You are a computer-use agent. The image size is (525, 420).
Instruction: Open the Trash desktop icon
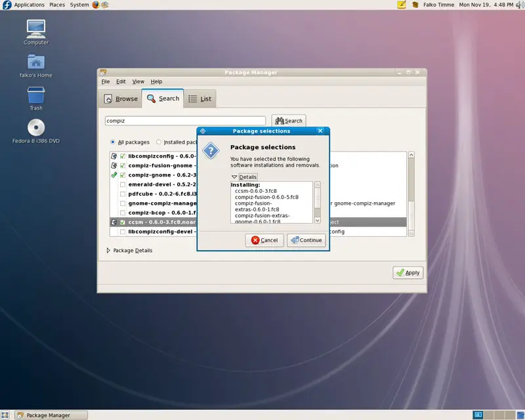[x=36, y=98]
